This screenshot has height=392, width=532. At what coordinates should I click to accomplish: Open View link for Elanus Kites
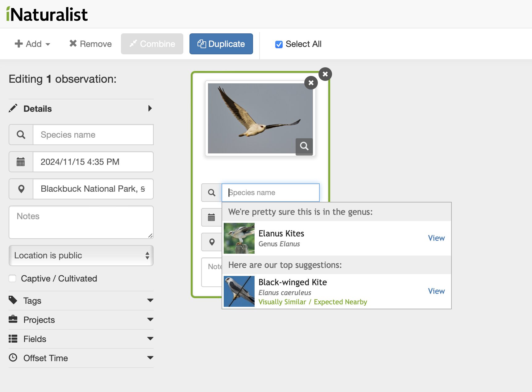point(436,238)
